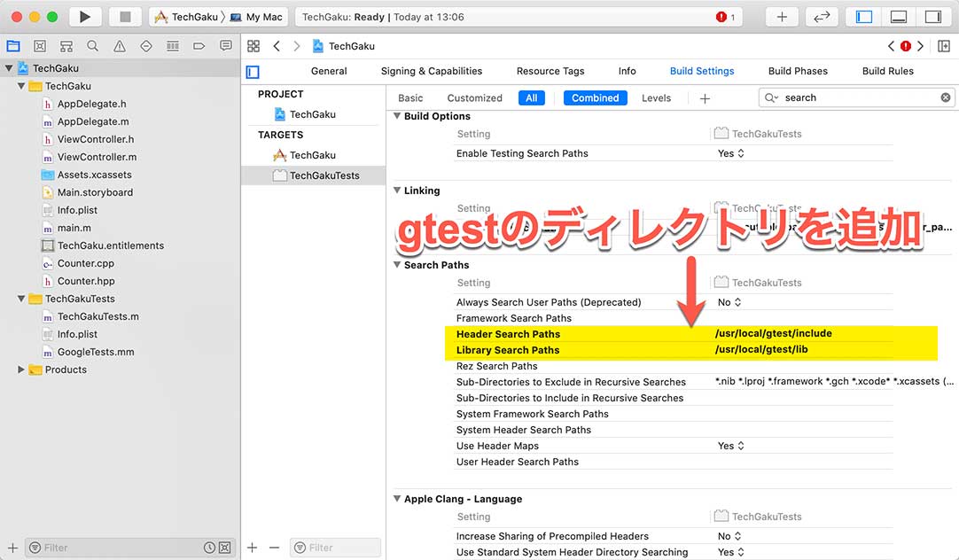Click the red error indicator in the jump bar

pos(906,46)
